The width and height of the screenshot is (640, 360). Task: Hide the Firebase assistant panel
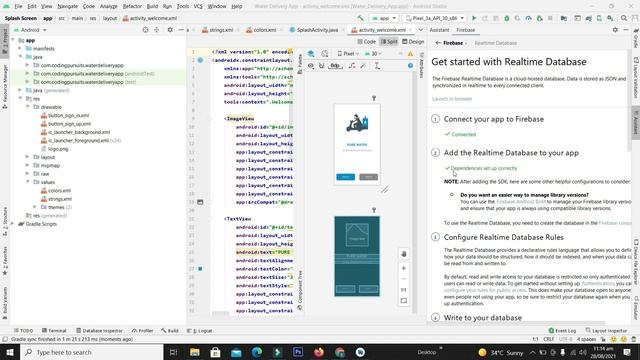tap(626, 30)
